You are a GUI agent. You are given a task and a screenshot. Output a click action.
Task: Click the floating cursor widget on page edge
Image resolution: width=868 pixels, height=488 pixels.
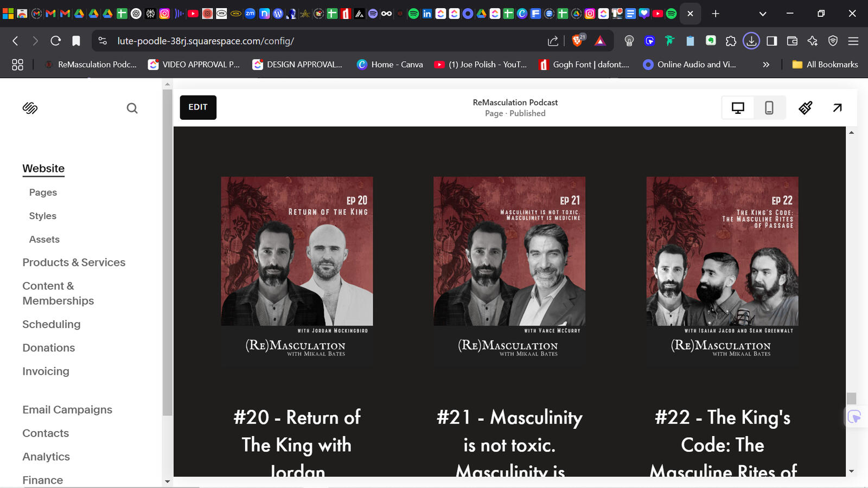(x=855, y=416)
